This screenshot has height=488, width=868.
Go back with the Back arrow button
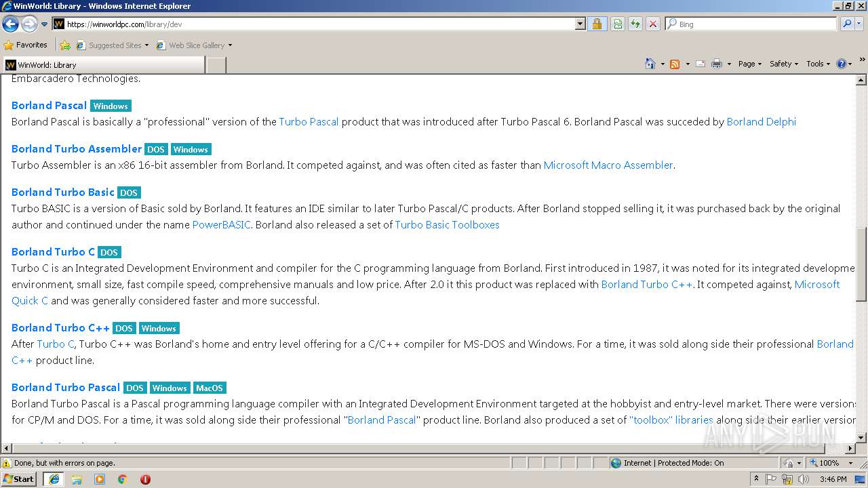pyautogui.click(x=11, y=24)
